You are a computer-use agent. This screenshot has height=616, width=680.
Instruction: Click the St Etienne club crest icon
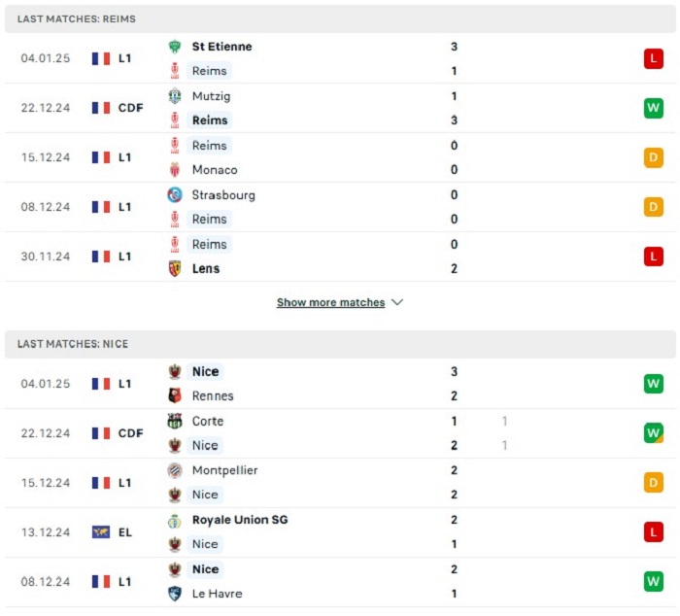[175, 47]
